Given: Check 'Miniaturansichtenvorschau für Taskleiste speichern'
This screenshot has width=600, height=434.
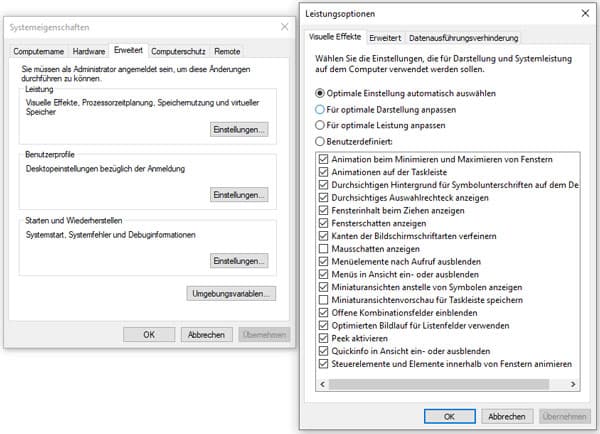Looking at the screenshot, I should tap(322, 300).
